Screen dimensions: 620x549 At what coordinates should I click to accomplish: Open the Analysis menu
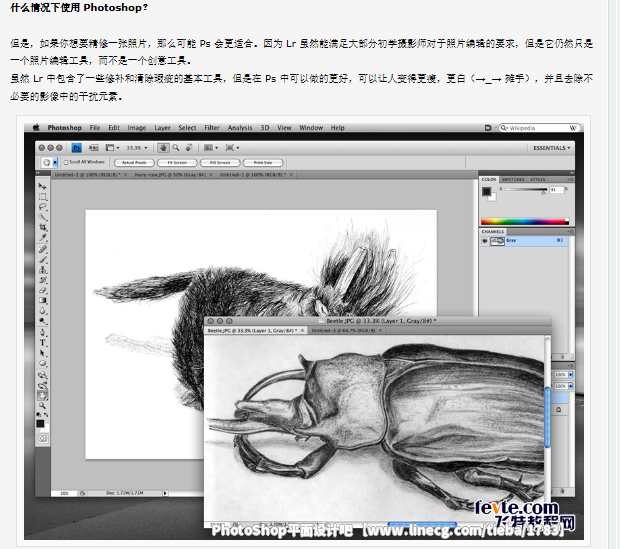240,128
